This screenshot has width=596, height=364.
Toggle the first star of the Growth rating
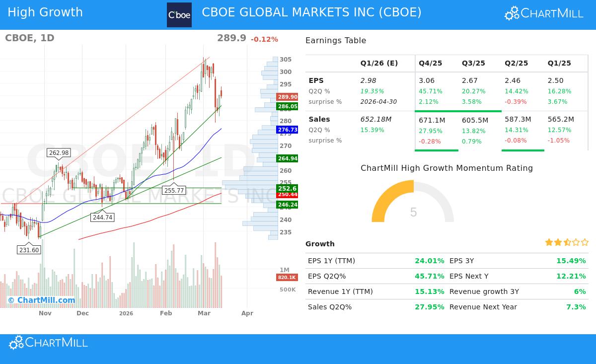548,242
